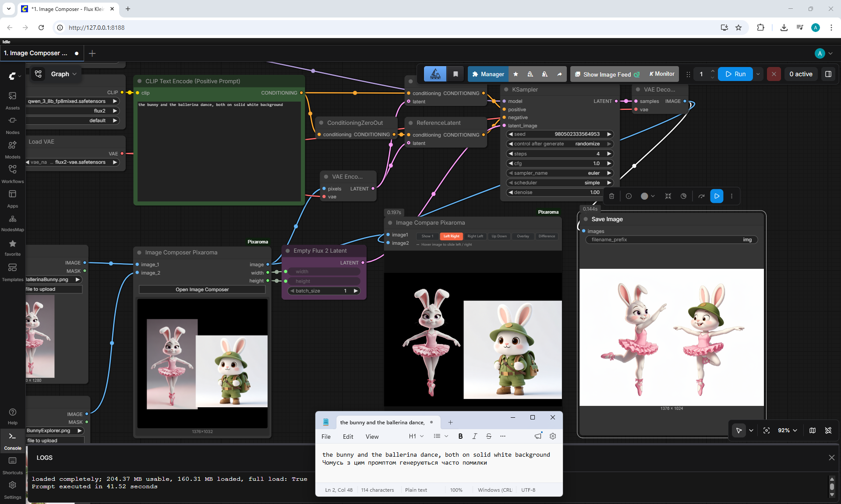The width and height of the screenshot is (841, 504).
Task: Open the View menu in Notepad
Action: click(372, 437)
